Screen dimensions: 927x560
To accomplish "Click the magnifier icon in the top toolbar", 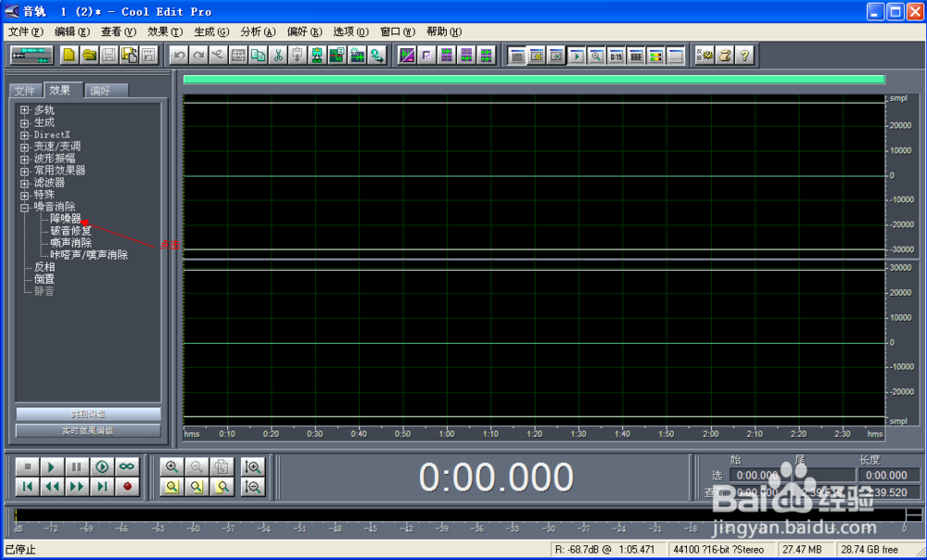I will pyautogui.click(x=596, y=57).
